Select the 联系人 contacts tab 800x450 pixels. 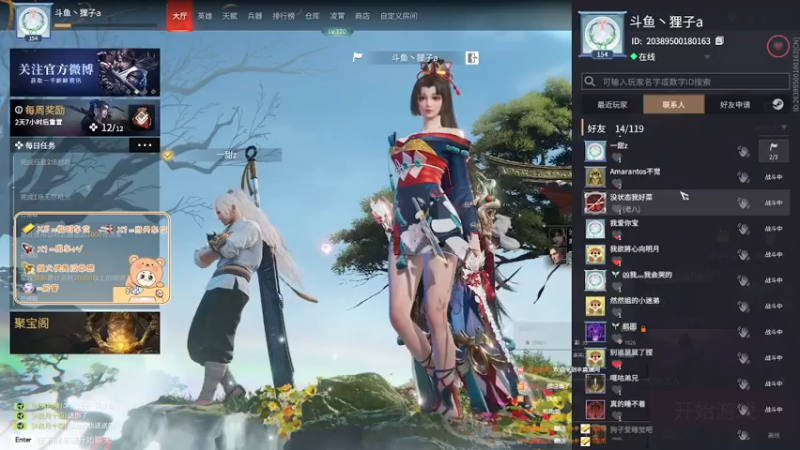[673, 105]
